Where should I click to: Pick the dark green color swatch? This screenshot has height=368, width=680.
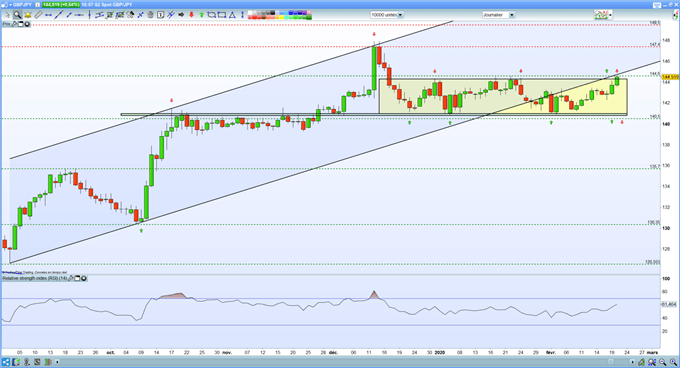click(309, 17)
